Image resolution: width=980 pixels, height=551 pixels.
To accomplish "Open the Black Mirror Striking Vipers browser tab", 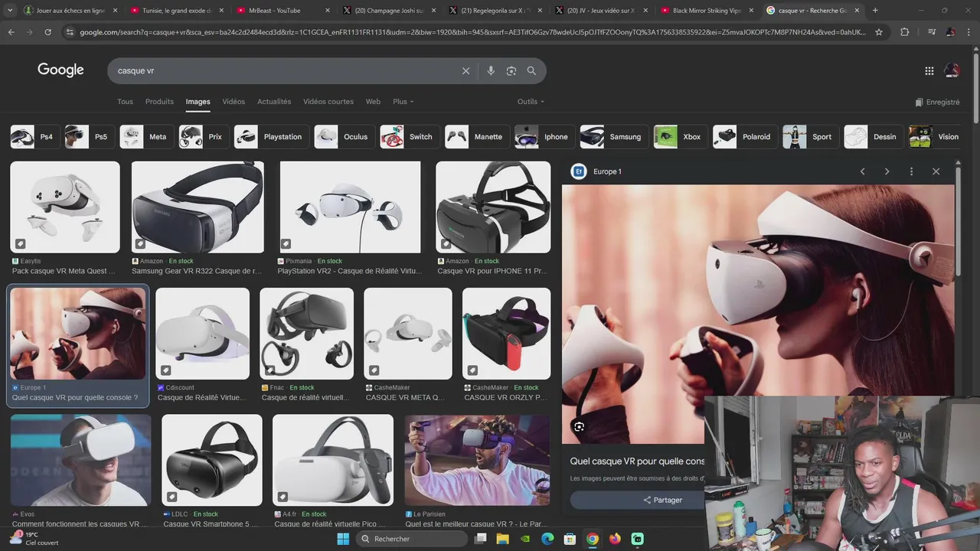I will click(x=707, y=11).
